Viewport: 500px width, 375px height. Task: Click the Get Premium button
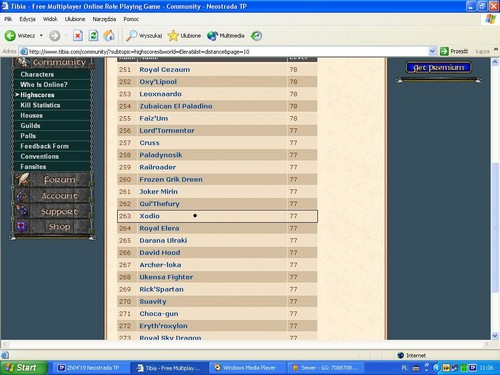(439, 68)
